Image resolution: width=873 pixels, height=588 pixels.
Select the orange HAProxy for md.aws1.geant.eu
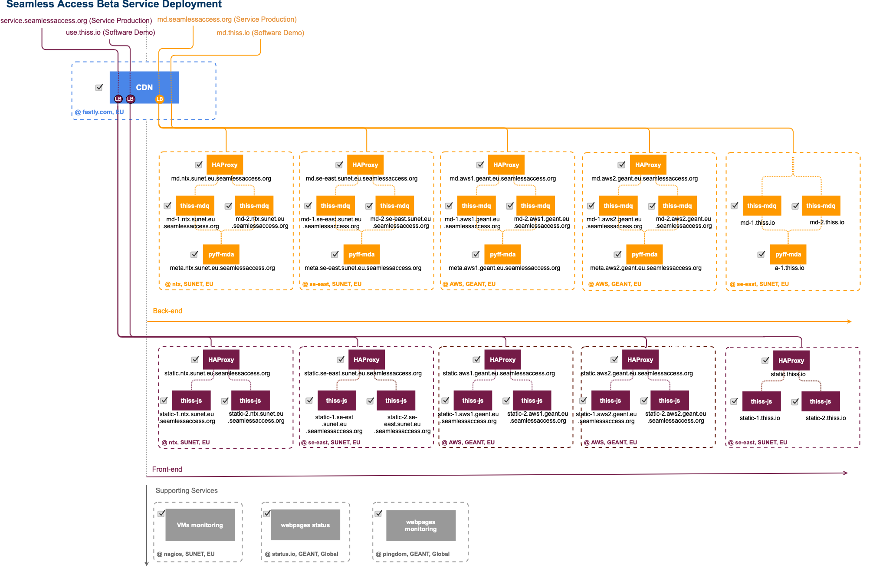[x=506, y=165]
